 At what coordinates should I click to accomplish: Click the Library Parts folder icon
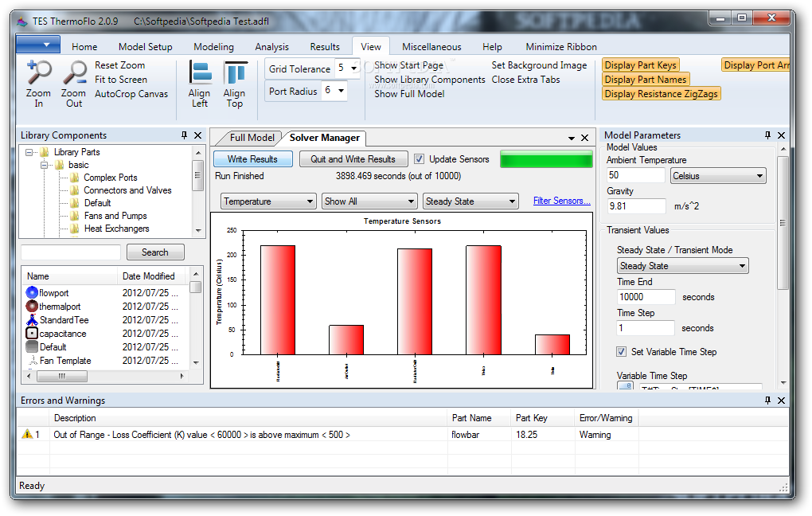[x=45, y=152]
